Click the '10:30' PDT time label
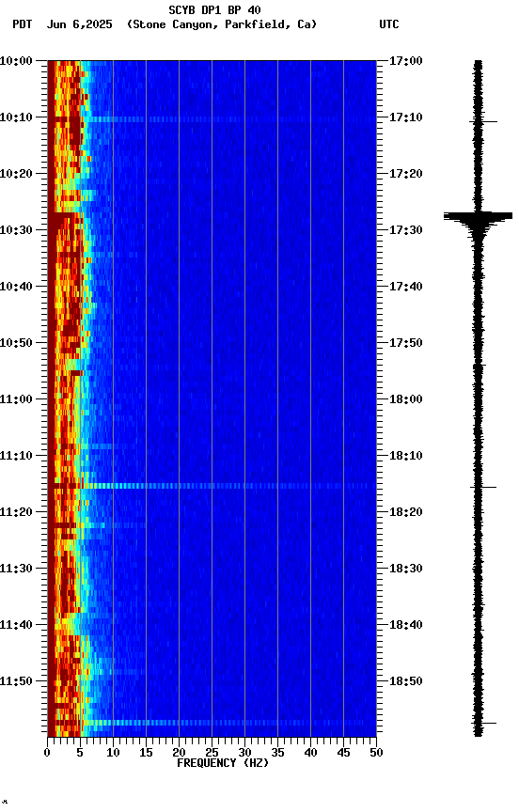Image resolution: width=519 pixels, height=812 pixels. point(16,230)
